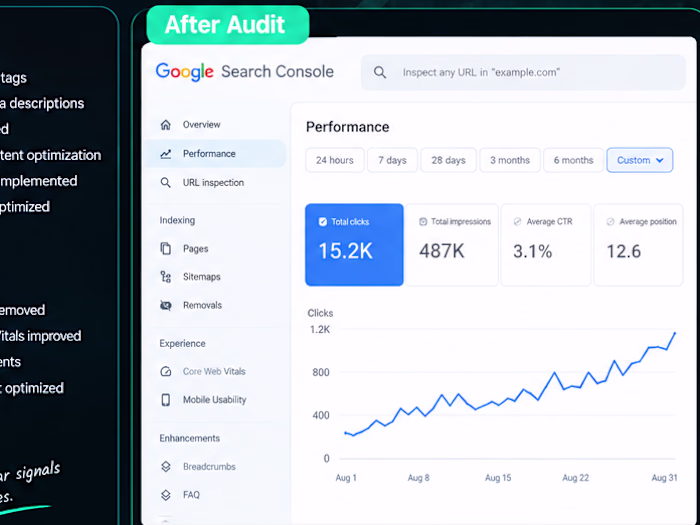Select the 7 days range
700x525 pixels.
coord(392,160)
